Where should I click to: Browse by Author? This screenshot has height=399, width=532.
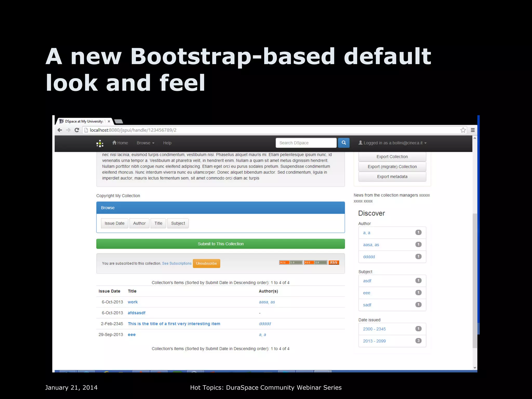tap(139, 223)
